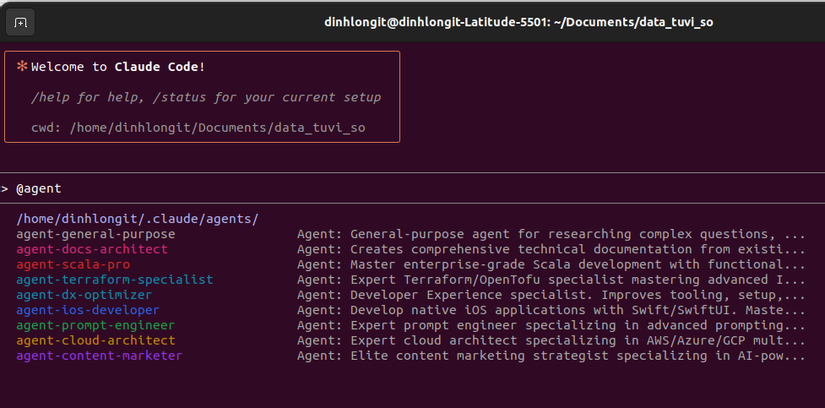Click the cwd path in welcome box
The width and height of the screenshot is (825, 408).
(198, 128)
